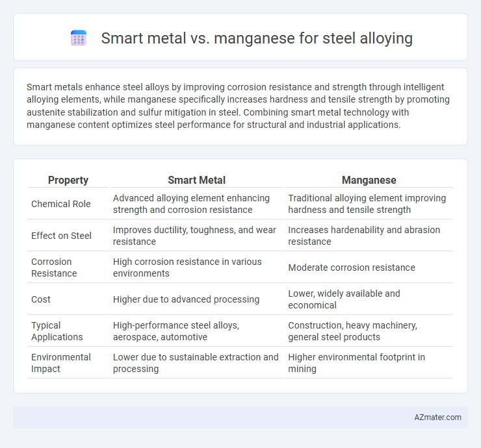Open the AZmater.com footer link

point(437,417)
